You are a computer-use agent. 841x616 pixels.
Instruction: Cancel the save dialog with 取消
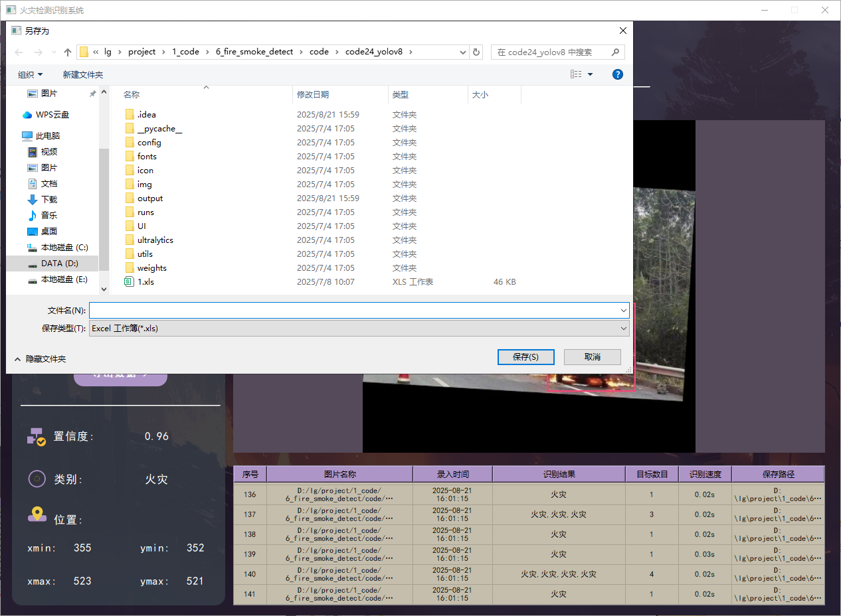(593, 356)
